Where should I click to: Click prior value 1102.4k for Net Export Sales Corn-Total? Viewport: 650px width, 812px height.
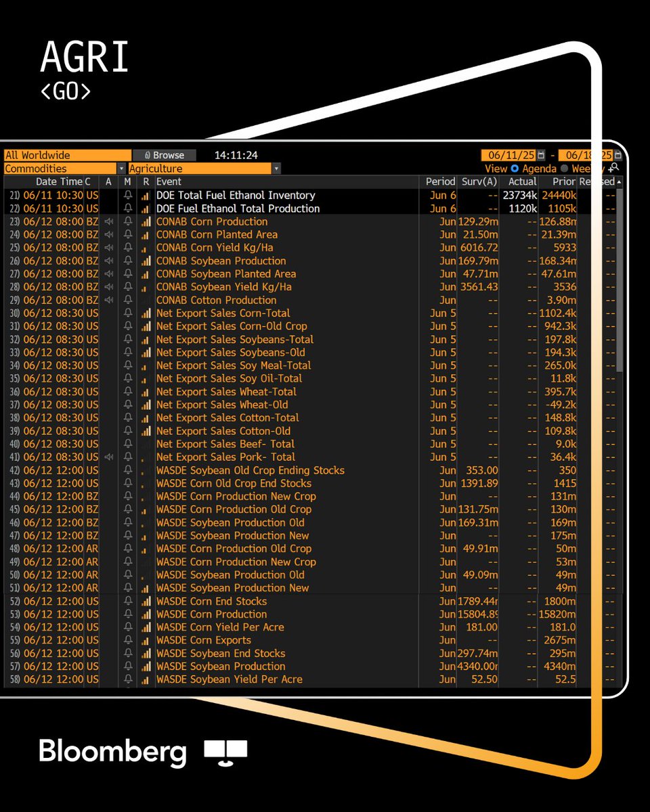click(x=557, y=313)
